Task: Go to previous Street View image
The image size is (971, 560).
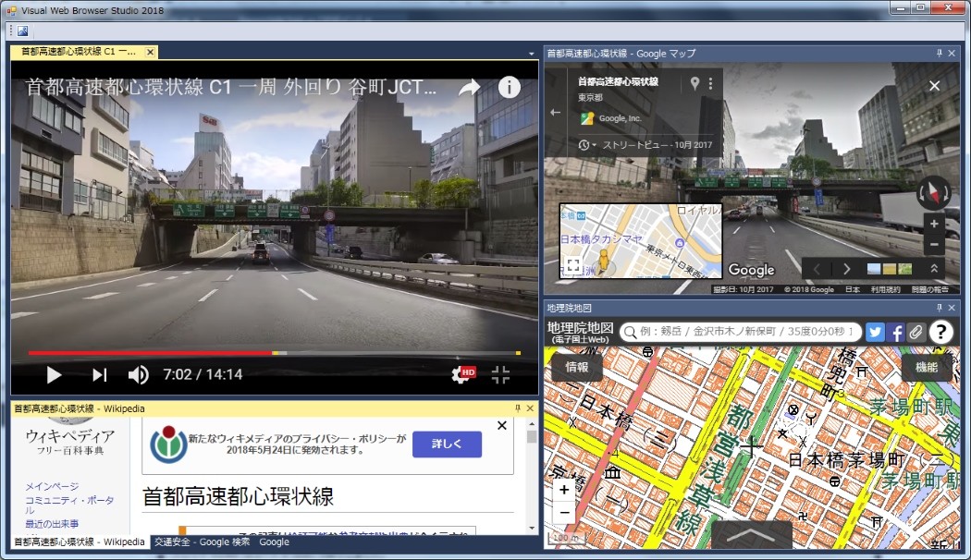Action: pyautogui.click(x=817, y=269)
